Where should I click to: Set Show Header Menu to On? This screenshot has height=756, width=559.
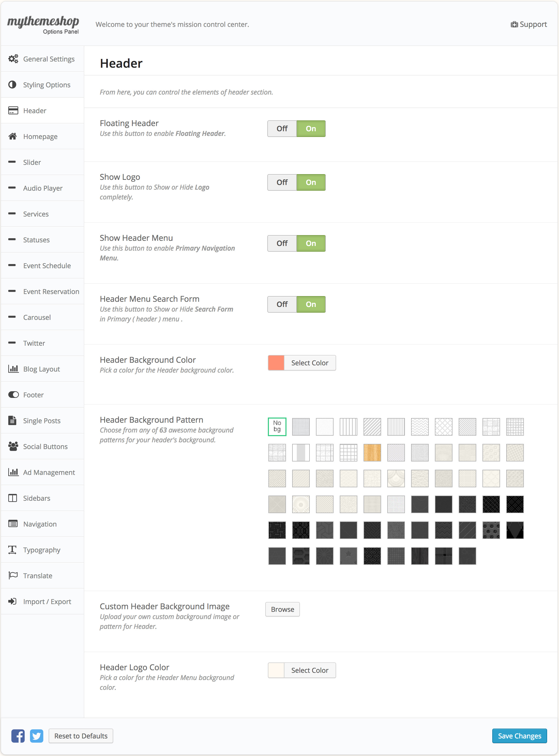311,243
